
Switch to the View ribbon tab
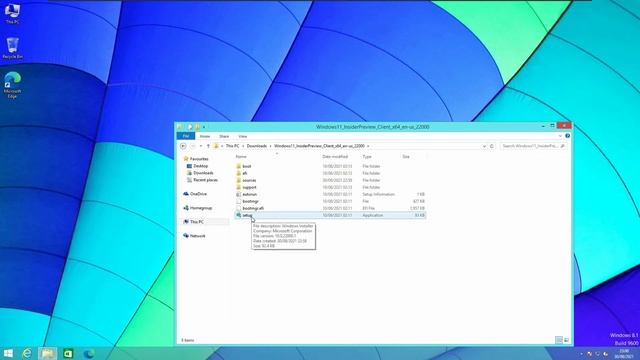coord(242,136)
